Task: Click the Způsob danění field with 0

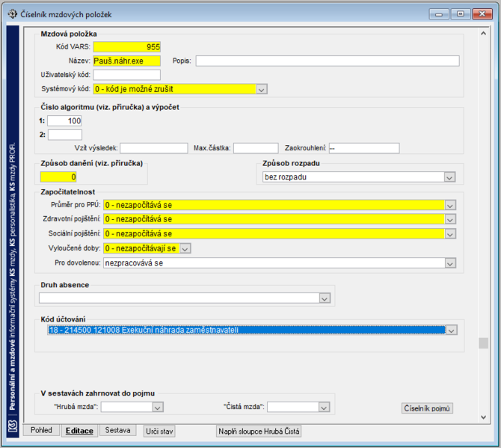Action: (58, 177)
